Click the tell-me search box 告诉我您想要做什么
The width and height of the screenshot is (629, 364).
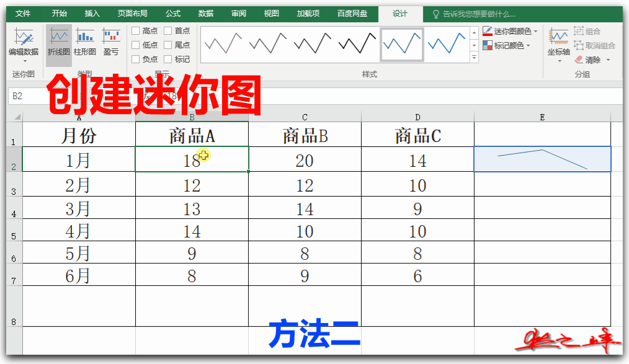point(480,14)
